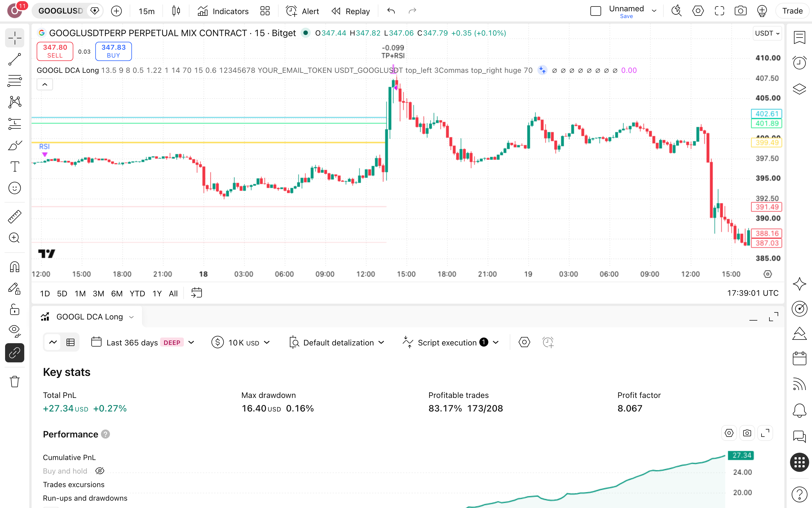812x508 pixels.
Task: Open the watchlist panel icon
Action: click(800, 37)
